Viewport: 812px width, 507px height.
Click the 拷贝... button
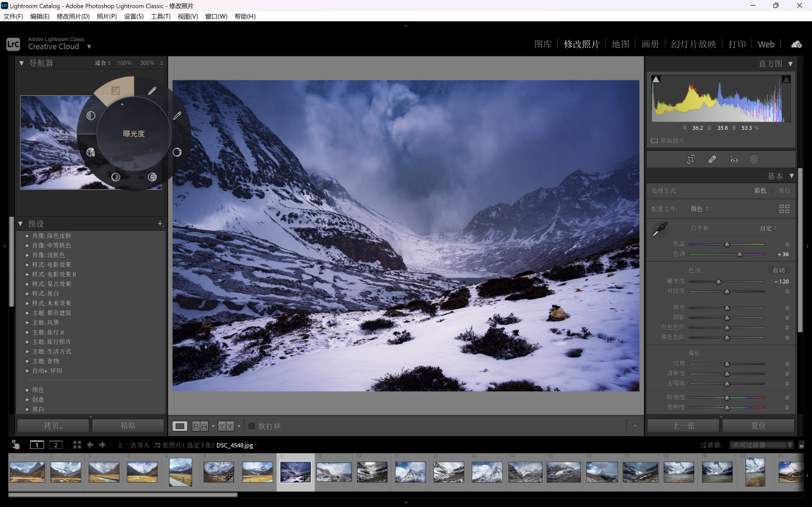tap(52, 426)
